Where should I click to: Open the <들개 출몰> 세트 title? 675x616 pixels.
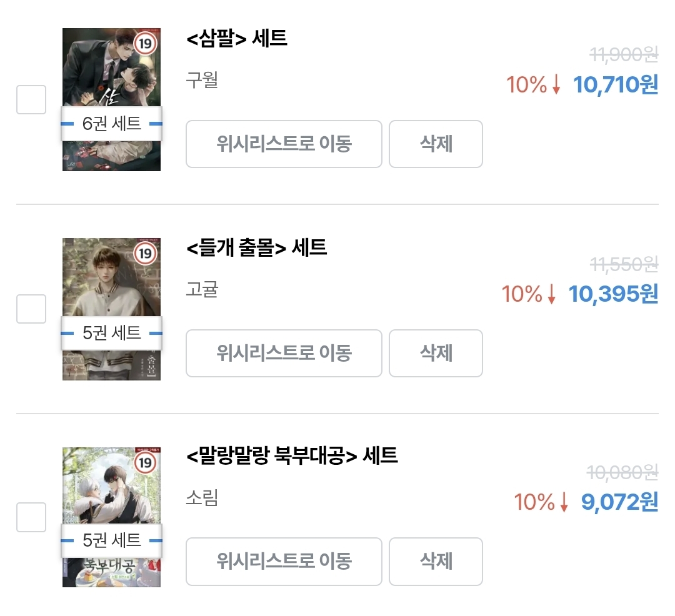point(256,248)
